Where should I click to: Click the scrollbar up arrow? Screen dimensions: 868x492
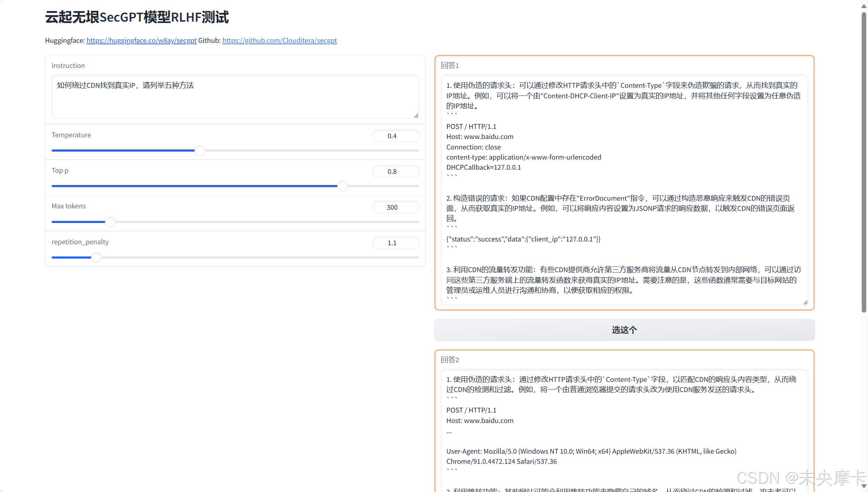pos(864,5)
